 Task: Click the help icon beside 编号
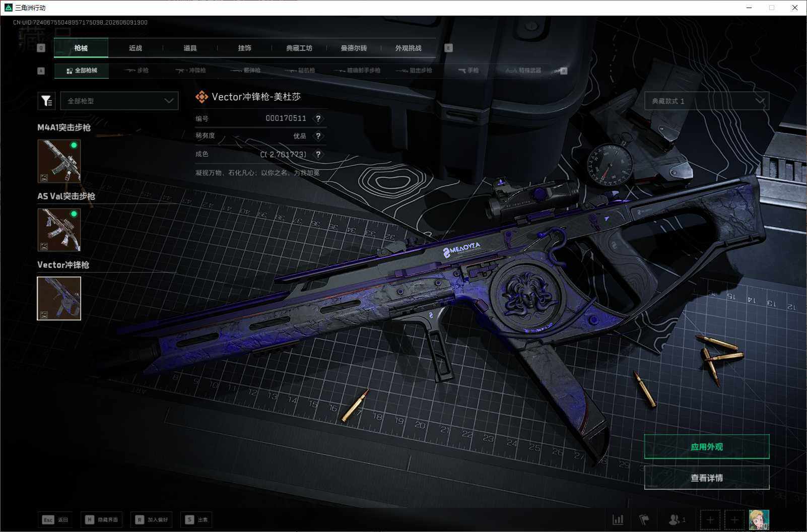318,118
